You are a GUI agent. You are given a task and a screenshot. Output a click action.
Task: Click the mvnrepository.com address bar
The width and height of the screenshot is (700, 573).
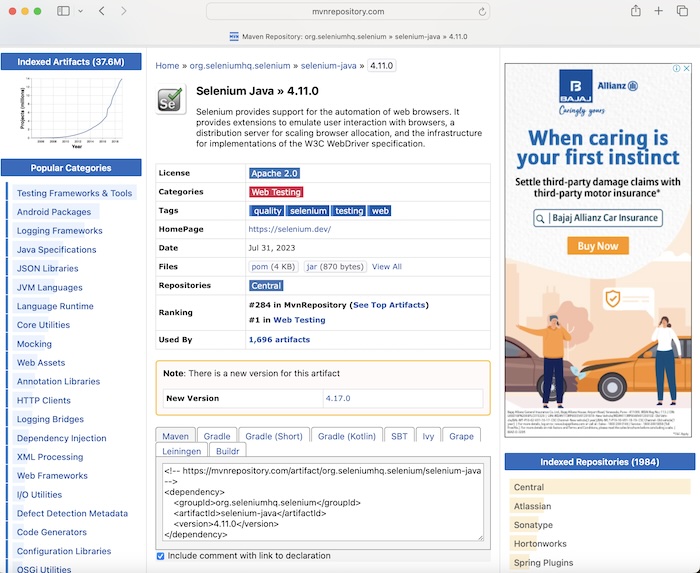coord(348,12)
